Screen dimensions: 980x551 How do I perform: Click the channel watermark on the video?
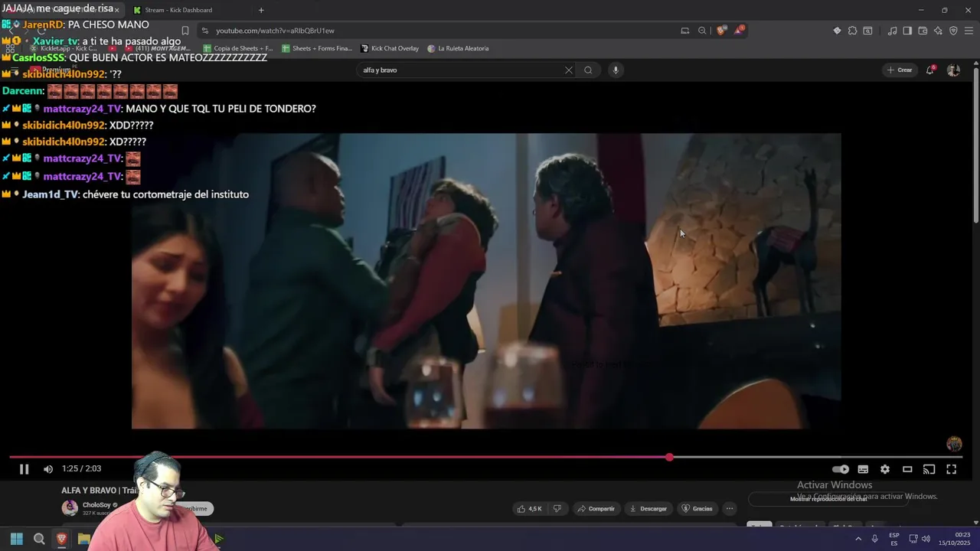tap(954, 444)
